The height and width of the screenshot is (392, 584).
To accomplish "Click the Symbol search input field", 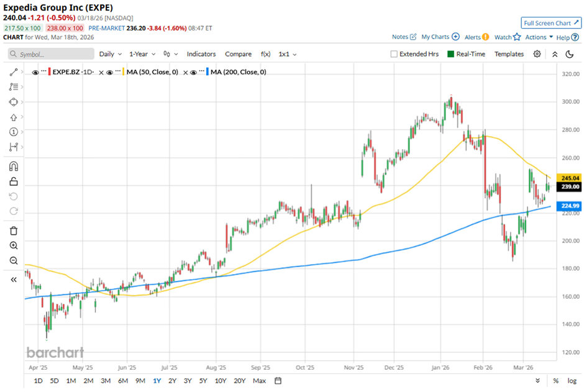I will pos(51,54).
